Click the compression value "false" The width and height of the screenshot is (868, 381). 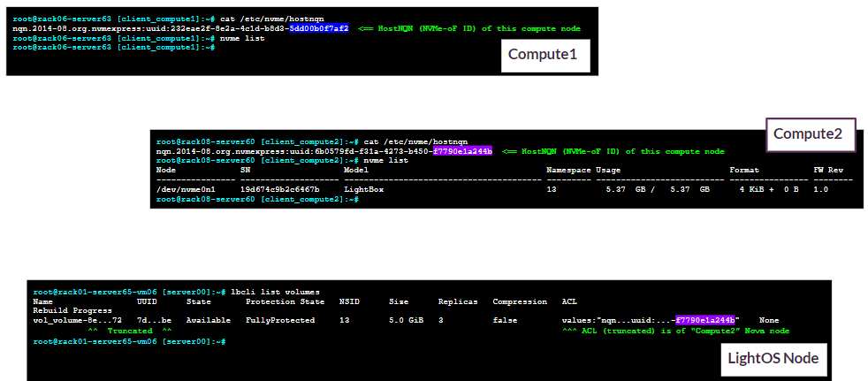(505, 320)
